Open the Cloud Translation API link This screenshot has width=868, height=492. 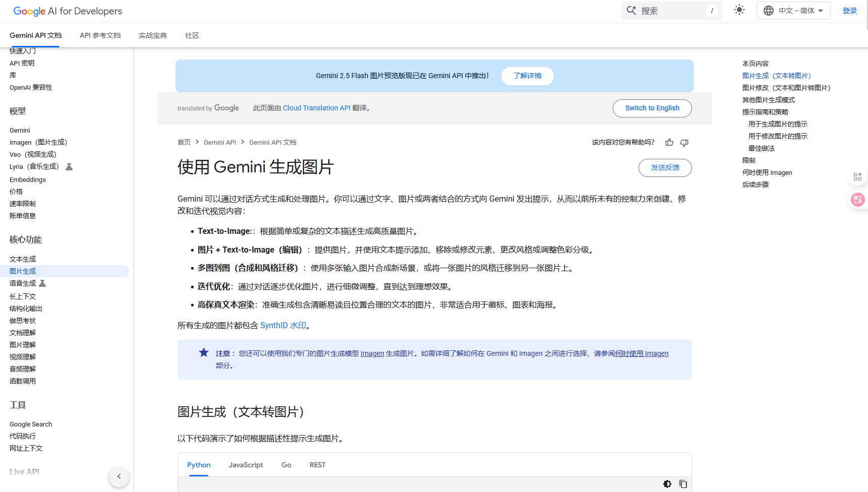316,108
